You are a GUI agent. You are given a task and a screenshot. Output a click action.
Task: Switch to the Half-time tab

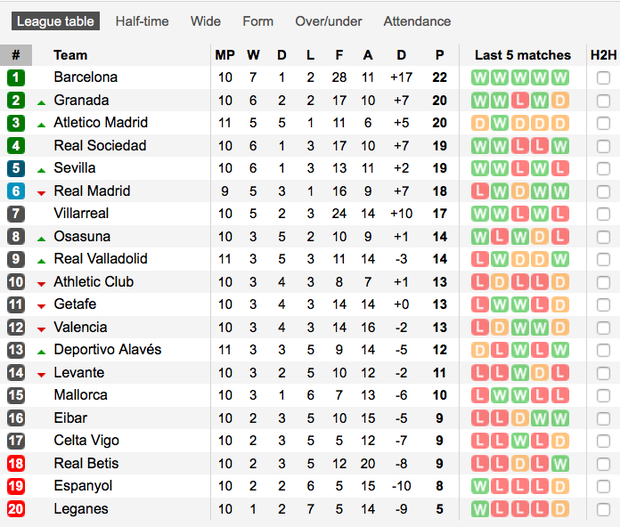point(142,21)
